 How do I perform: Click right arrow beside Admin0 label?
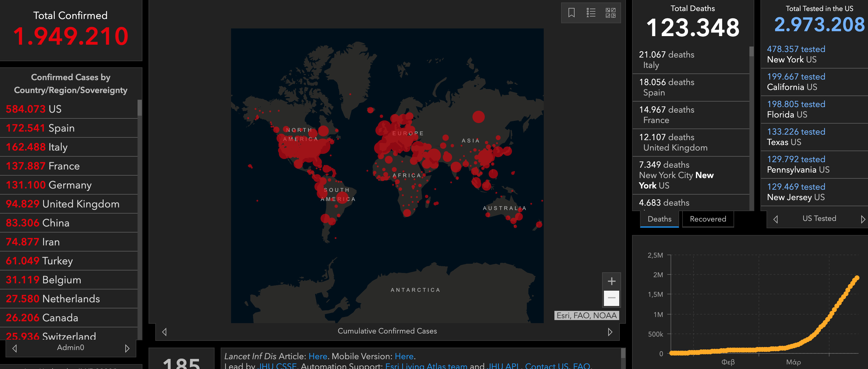pyautogui.click(x=127, y=348)
